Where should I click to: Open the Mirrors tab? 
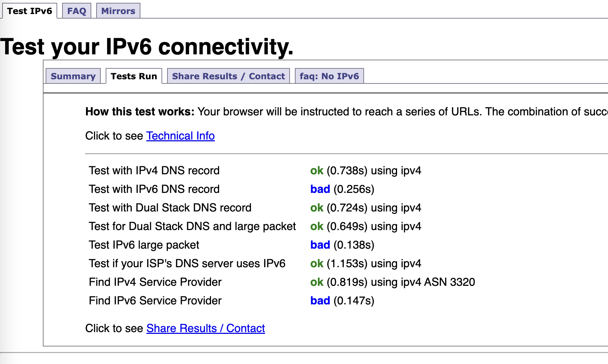pyautogui.click(x=118, y=11)
